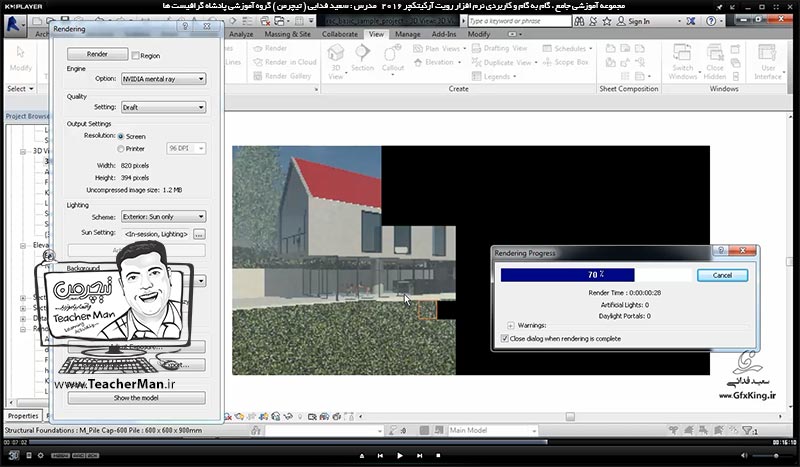Screen dimensions: 800x467
Task: Cancel the rendering progress
Action: click(722, 275)
